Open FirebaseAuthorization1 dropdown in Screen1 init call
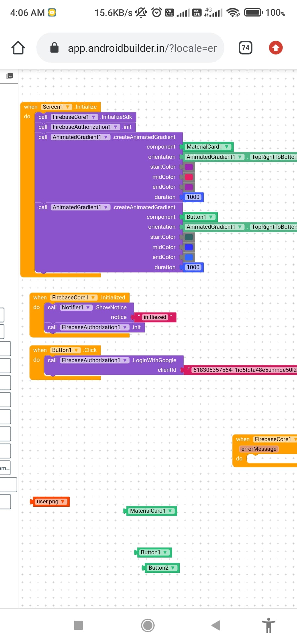 tap(85, 127)
